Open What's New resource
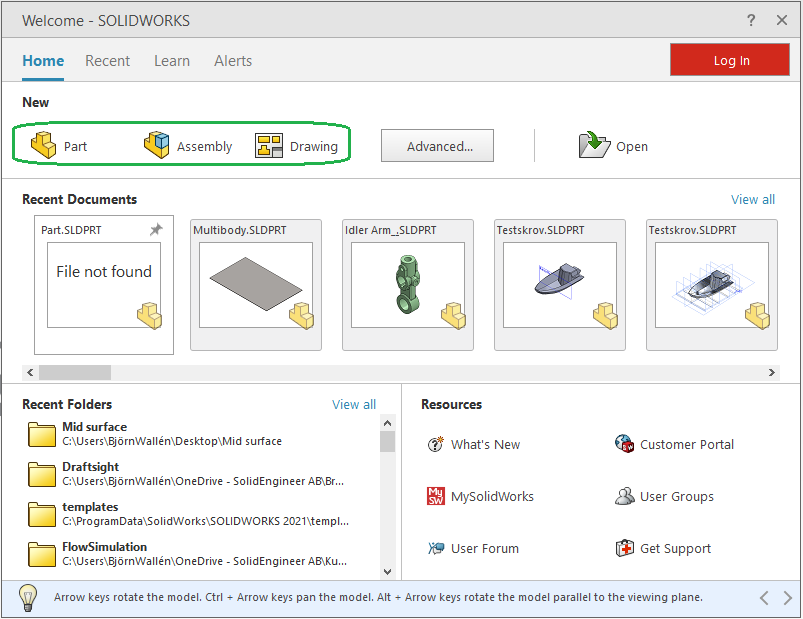 [474, 445]
